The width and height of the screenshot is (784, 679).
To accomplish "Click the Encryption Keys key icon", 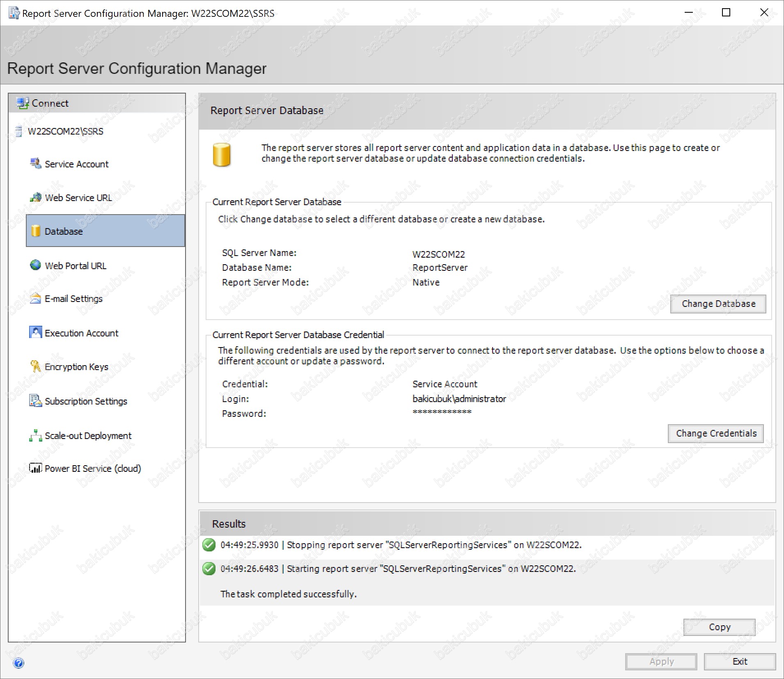I will click(36, 366).
